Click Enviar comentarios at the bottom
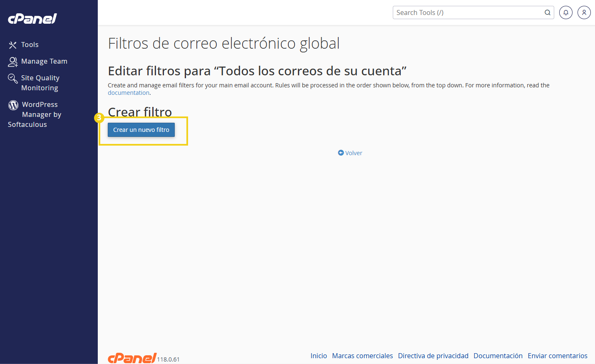The height and width of the screenshot is (364, 595). pyautogui.click(x=557, y=356)
